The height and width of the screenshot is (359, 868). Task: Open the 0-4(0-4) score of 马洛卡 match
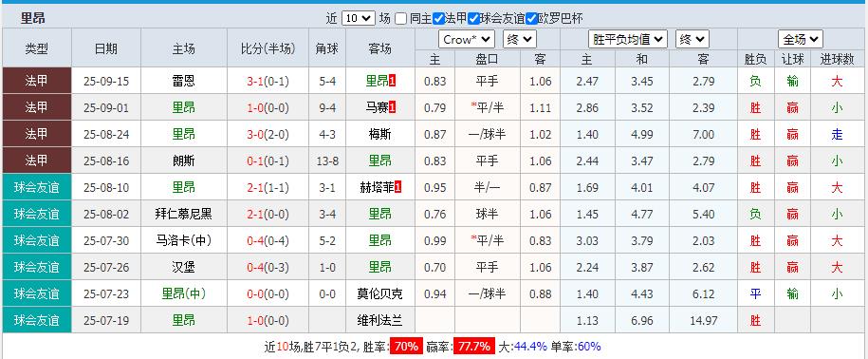point(268,241)
